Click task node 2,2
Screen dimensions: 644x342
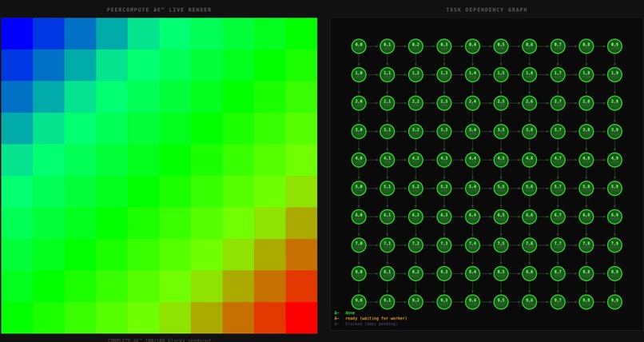tap(415, 103)
